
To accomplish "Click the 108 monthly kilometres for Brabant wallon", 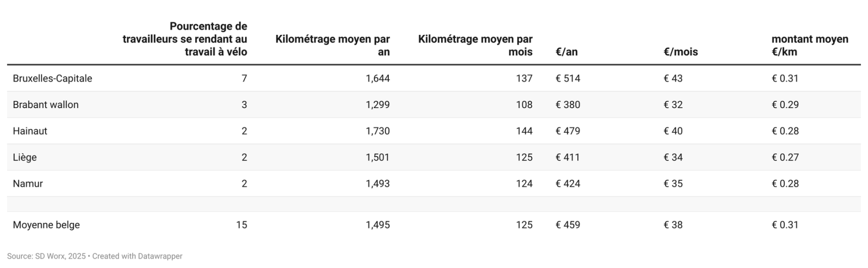I will click(x=524, y=105).
